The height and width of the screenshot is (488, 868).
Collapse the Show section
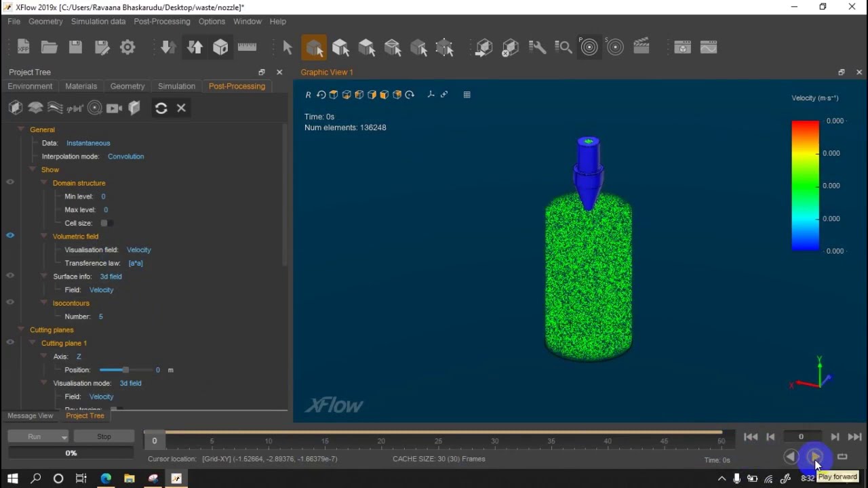(33, 169)
